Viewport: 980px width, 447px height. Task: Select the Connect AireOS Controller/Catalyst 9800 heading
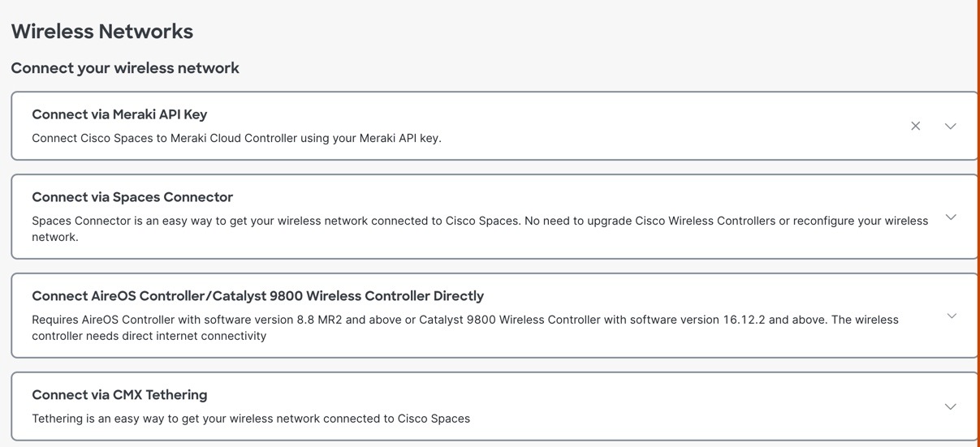pos(257,296)
